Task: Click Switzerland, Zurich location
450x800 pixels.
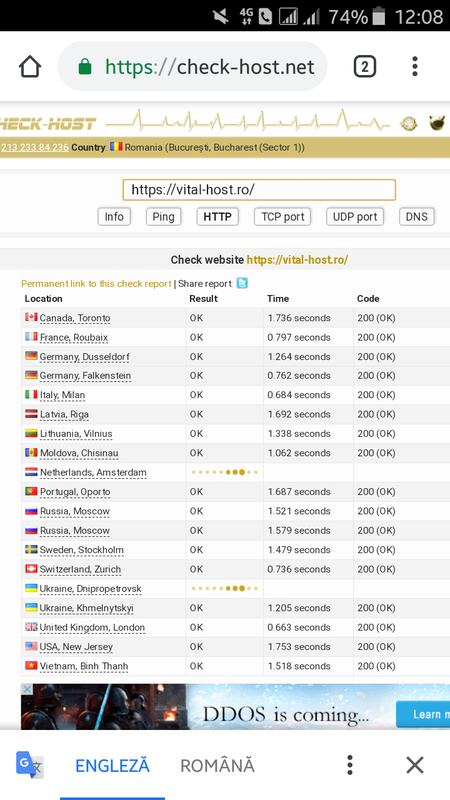Action: click(80, 569)
